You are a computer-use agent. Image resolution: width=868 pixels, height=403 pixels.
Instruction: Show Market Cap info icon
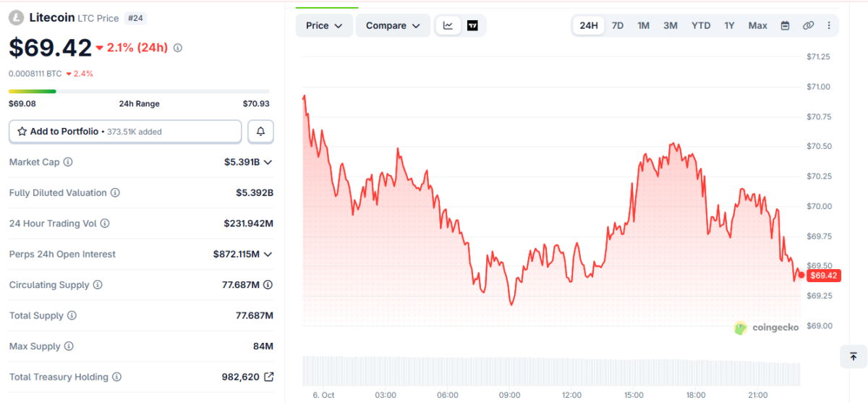pos(68,162)
